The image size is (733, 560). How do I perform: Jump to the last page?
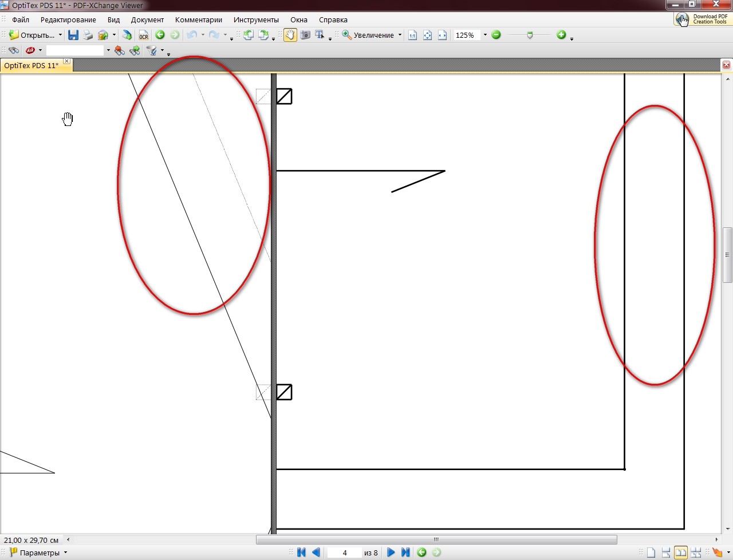click(x=405, y=553)
